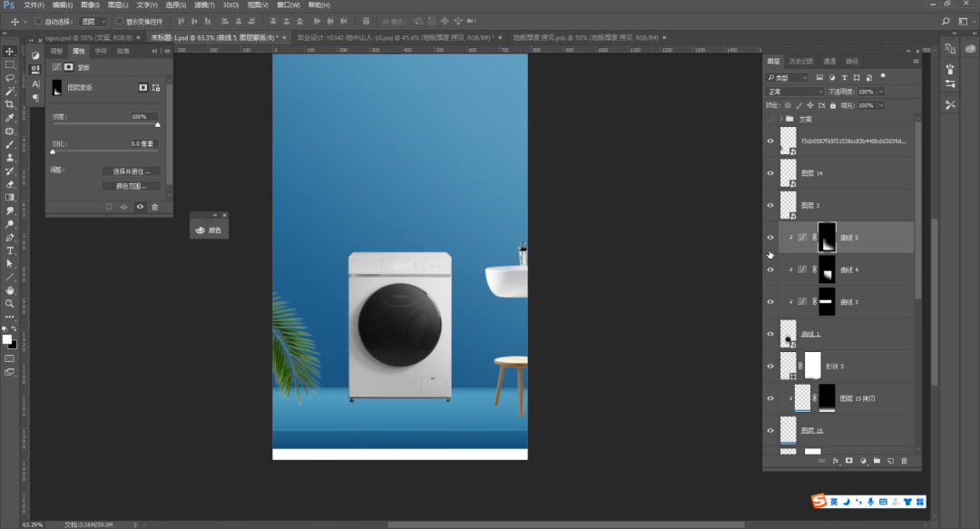The image size is (980, 529).
Task: Toggle the 显示变换控件 checkbox
Action: 120,21
